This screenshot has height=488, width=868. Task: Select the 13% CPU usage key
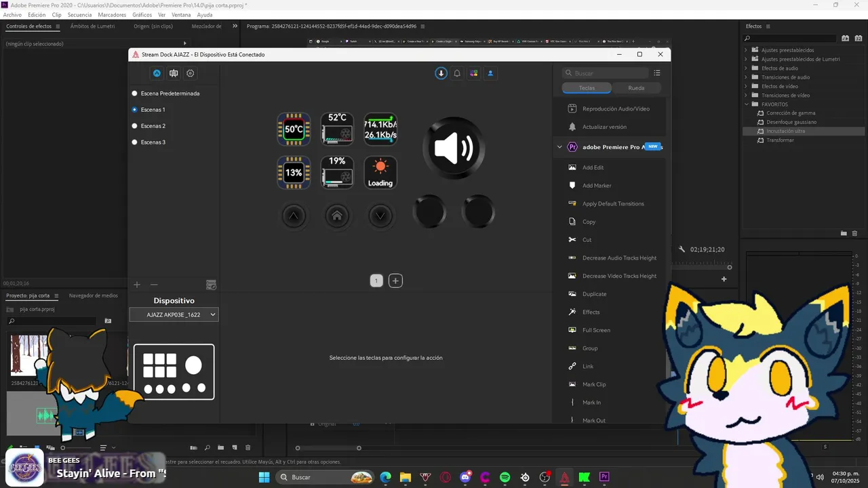[294, 172]
